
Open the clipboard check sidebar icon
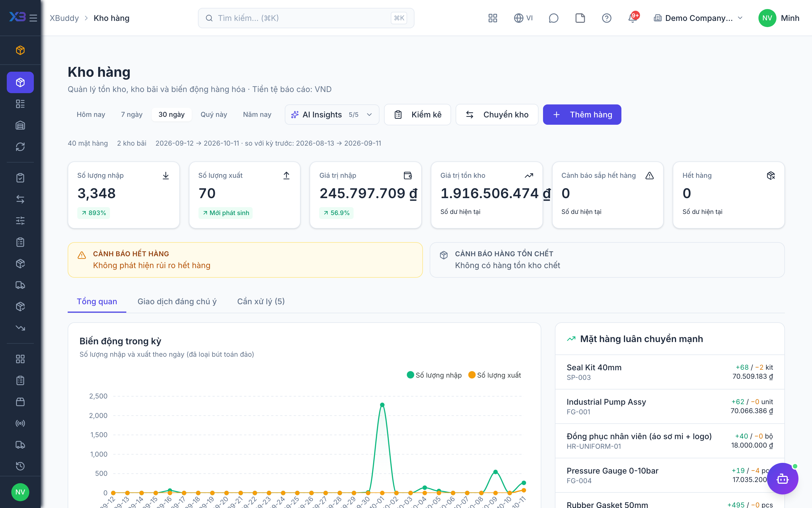[x=21, y=178]
